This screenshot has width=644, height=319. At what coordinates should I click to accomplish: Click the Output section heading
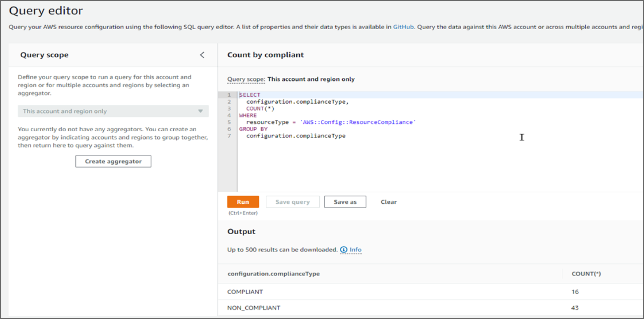pyautogui.click(x=241, y=231)
